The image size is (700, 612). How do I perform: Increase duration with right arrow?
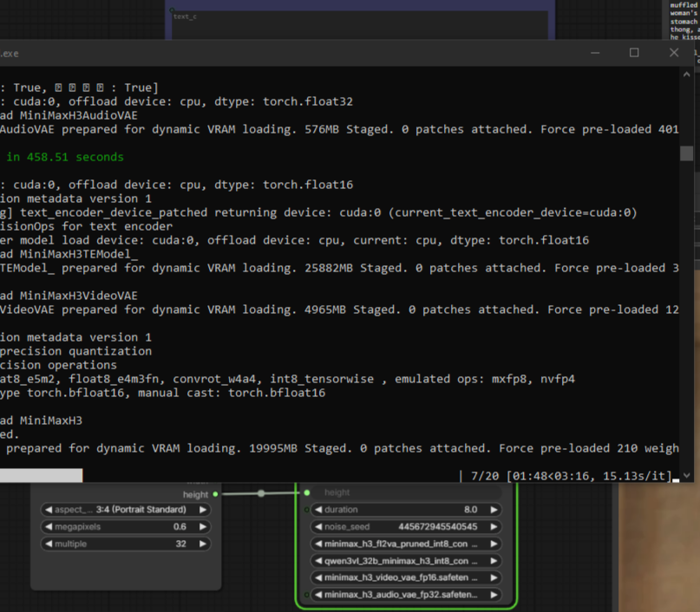pos(494,510)
